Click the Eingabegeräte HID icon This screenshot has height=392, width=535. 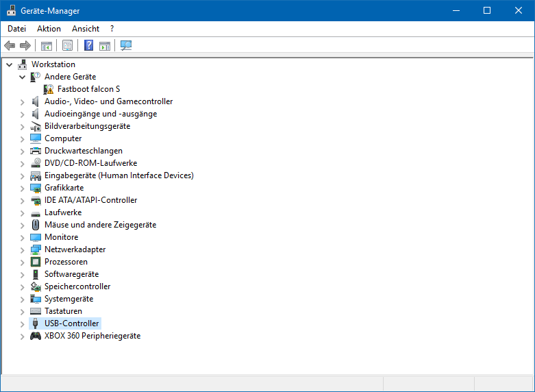tap(36, 175)
